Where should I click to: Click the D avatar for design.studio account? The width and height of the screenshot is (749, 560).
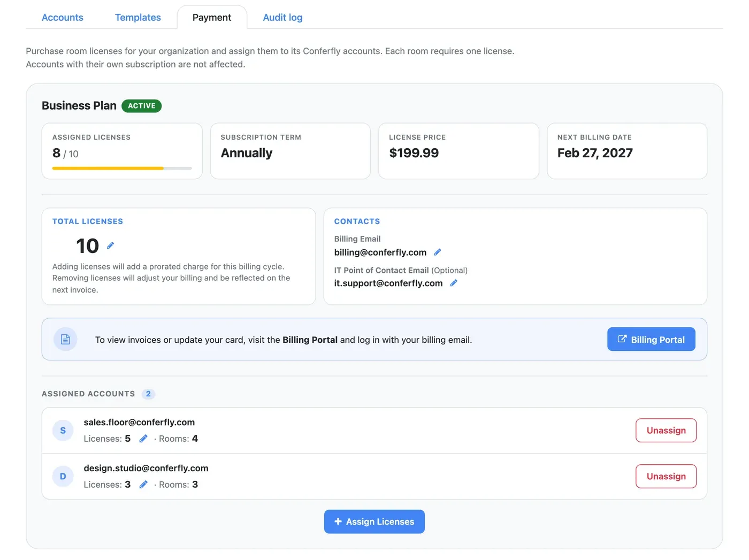[x=63, y=477]
